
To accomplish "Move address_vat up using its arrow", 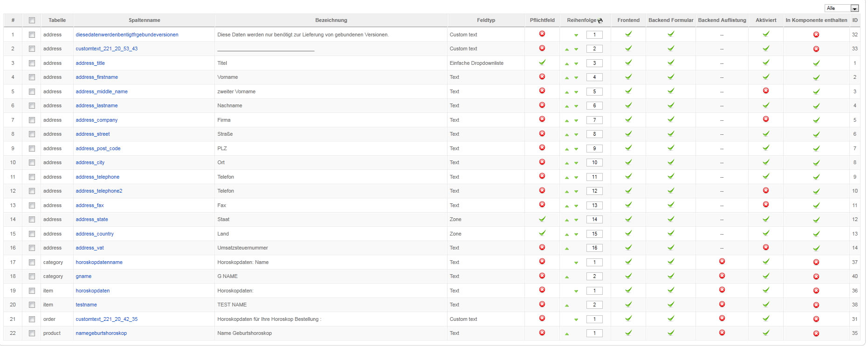I will tap(567, 249).
